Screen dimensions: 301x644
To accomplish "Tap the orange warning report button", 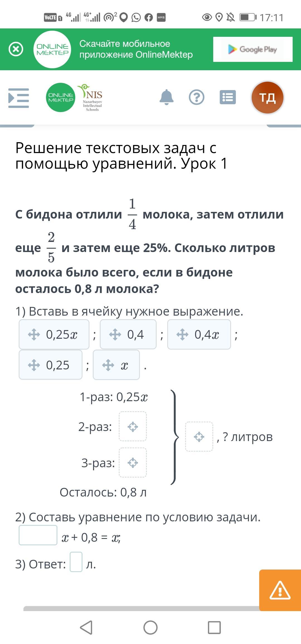I will click(x=280, y=590).
